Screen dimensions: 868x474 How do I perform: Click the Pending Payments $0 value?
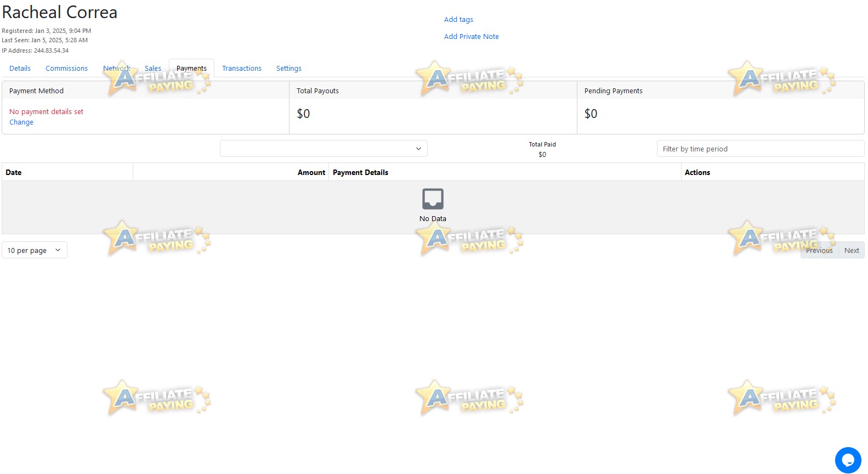click(x=591, y=114)
